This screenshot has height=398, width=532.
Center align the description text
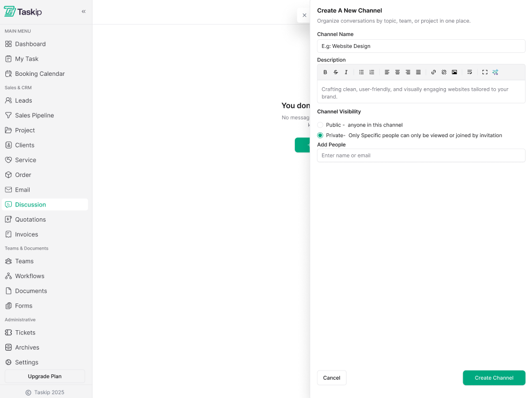click(398, 72)
